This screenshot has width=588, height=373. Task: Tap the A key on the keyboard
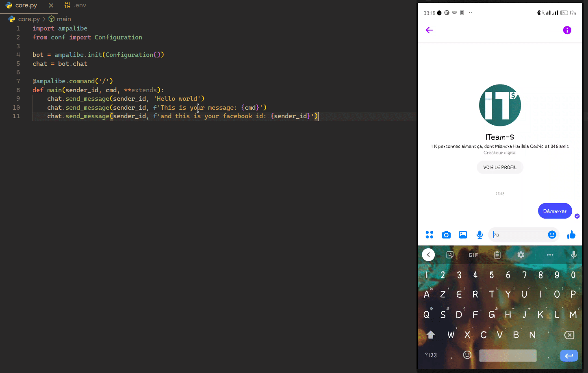tap(427, 294)
